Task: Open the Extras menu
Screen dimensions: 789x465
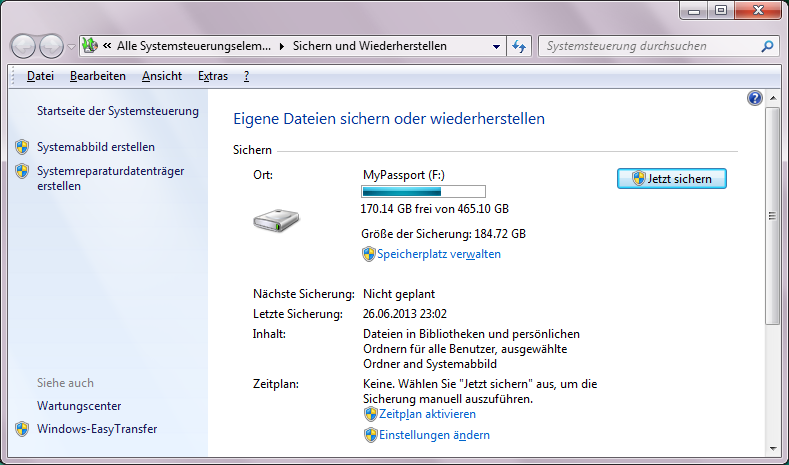Action: (213, 76)
